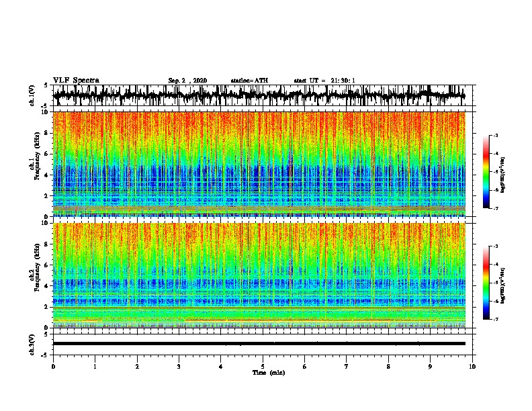Click the flat ch.3 voltage trace

coord(259,344)
